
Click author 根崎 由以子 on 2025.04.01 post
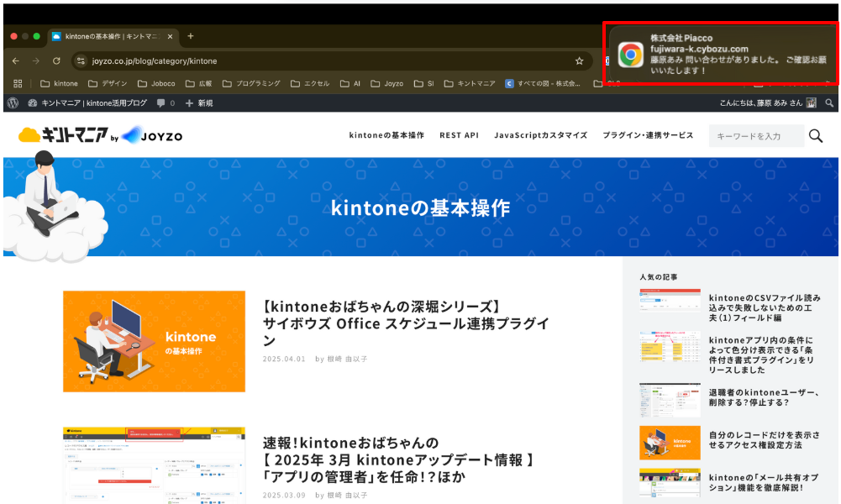tap(348, 360)
